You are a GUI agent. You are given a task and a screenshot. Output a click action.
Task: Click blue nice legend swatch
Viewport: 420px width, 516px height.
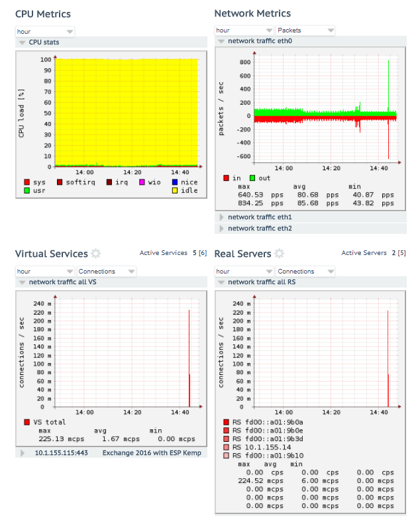coord(175,182)
